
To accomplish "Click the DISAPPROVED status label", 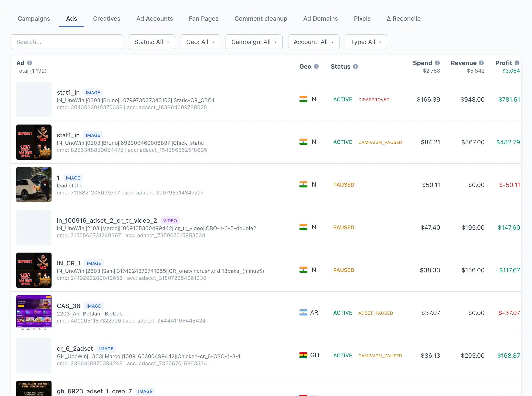I will 374,99.
